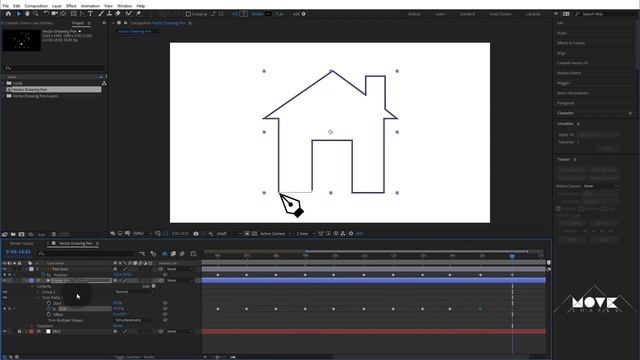Open the Layer menu
Screen dimensions: 640x360
click(57, 6)
